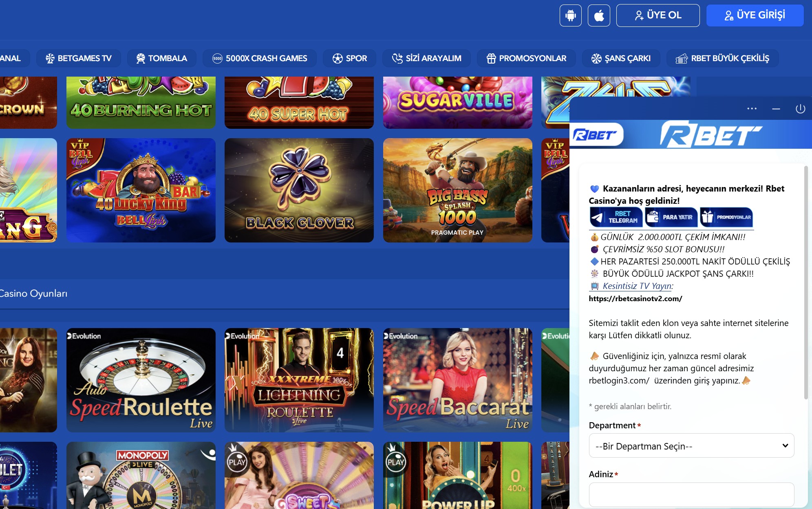The width and height of the screenshot is (812, 509).
Task: Open the Şans Çarkı menu item
Action: 621,58
